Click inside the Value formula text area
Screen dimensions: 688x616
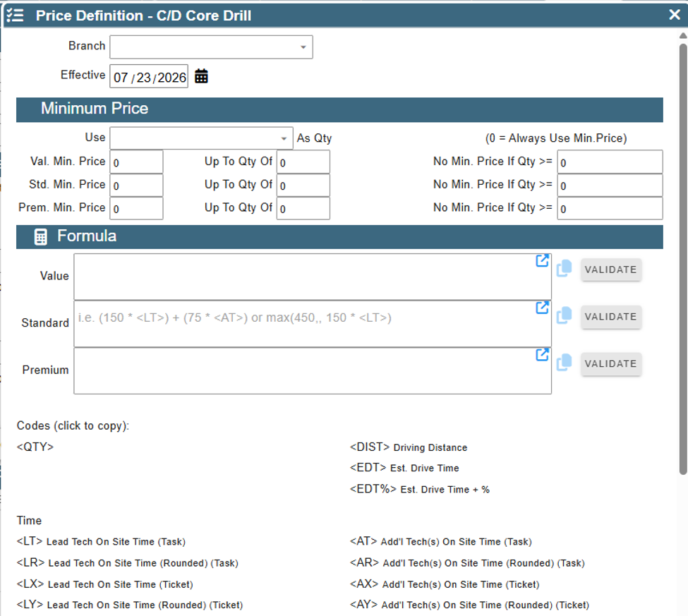point(313,277)
